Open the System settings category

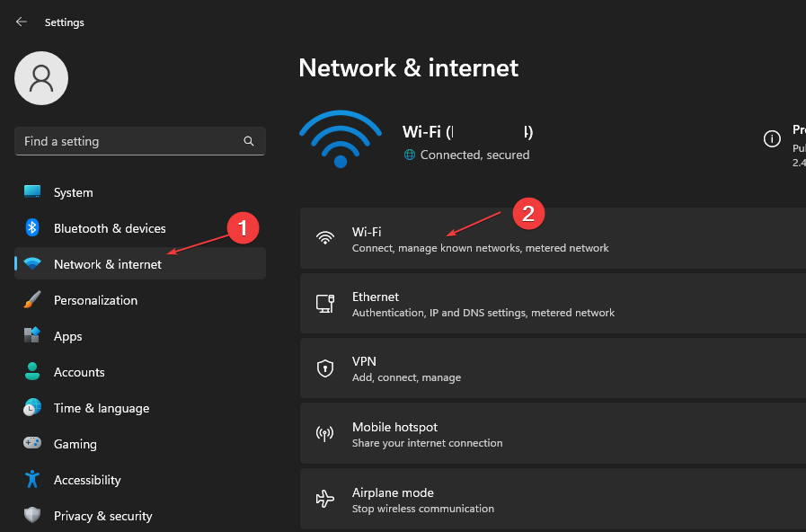73,192
